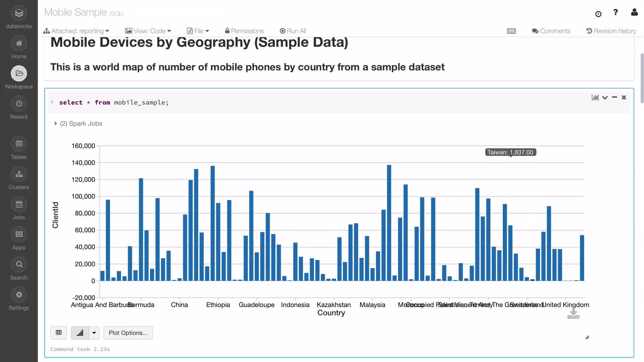
Task: Click the 'Command took 2.23s' text
Action: [x=80, y=349]
